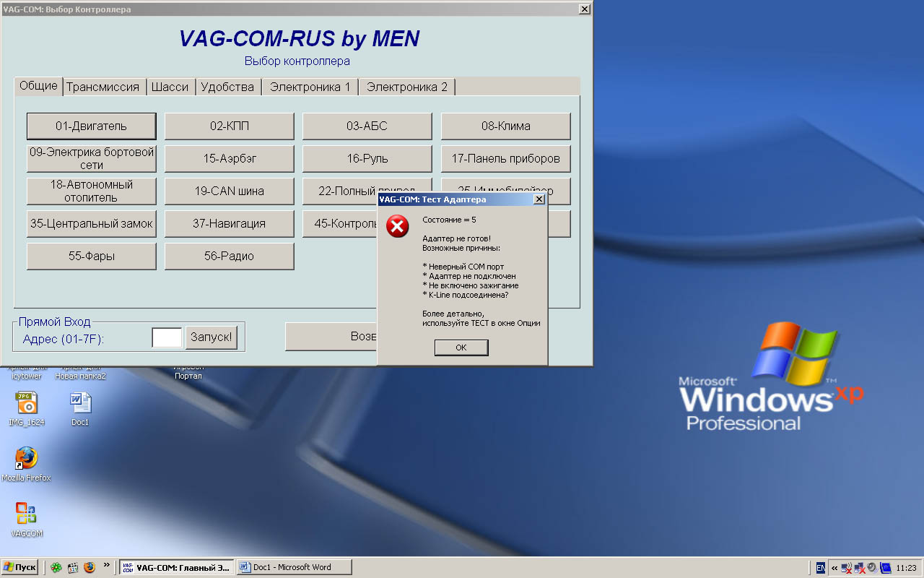This screenshot has height=578, width=924.
Task: Click the ICQ flower quick launch icon
Action: click(56, 568)
